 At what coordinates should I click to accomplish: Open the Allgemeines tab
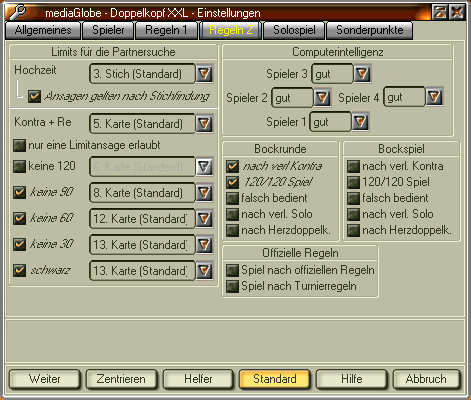point(43,30)
